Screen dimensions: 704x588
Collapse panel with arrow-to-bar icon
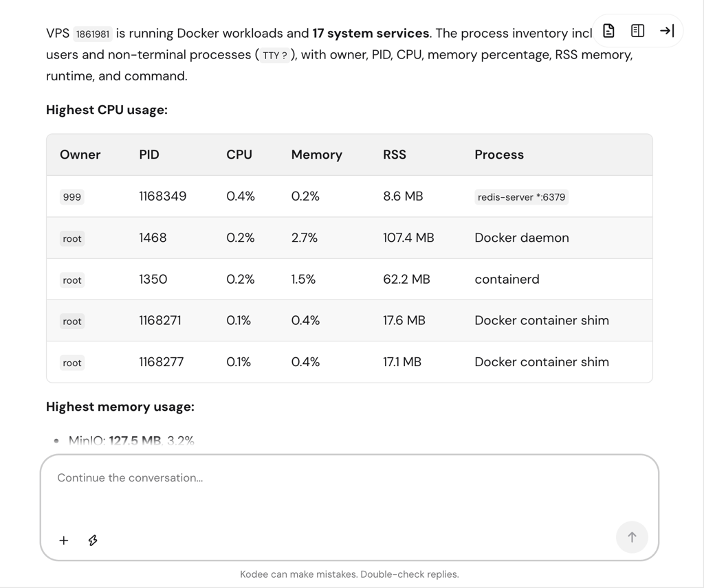pyautogui.click(x=667, y=31)
